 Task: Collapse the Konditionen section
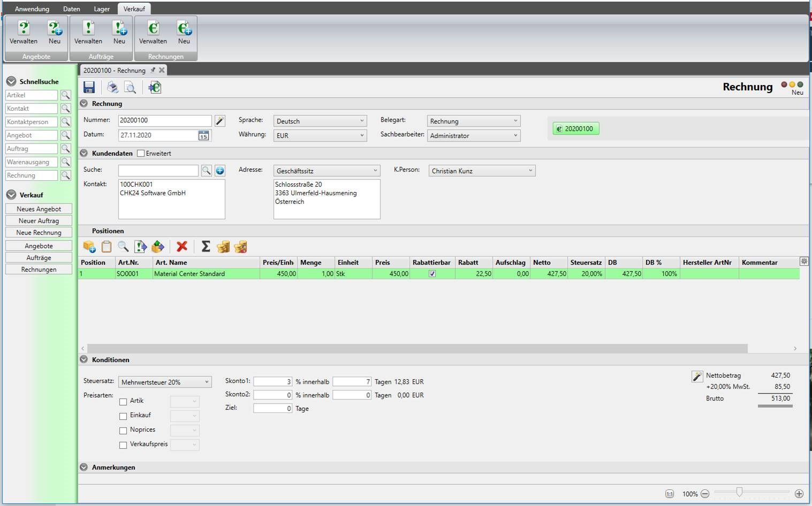[84, 359]
